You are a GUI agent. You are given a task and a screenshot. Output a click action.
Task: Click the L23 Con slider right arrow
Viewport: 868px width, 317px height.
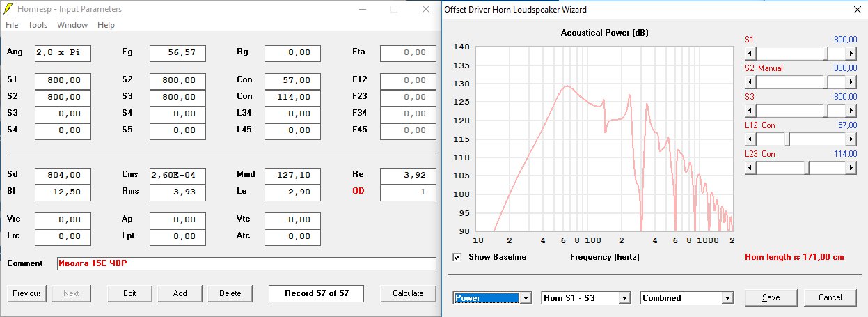click(851, 168)
